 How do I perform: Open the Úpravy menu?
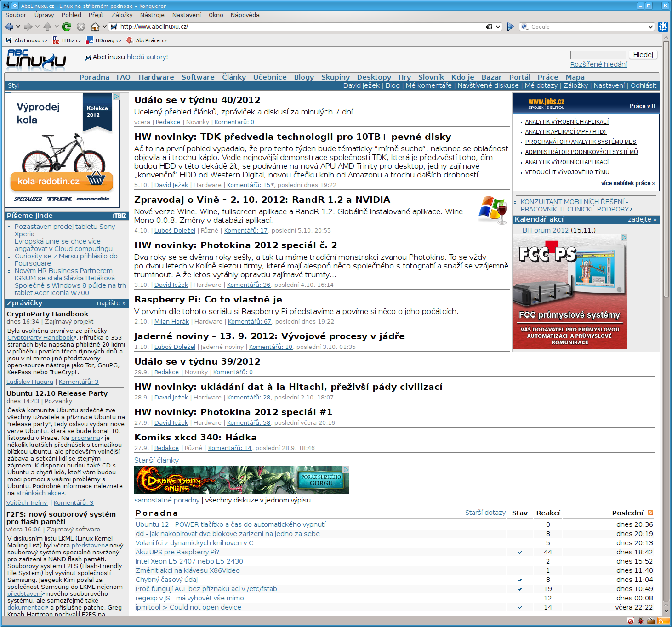tap(44, 15)
